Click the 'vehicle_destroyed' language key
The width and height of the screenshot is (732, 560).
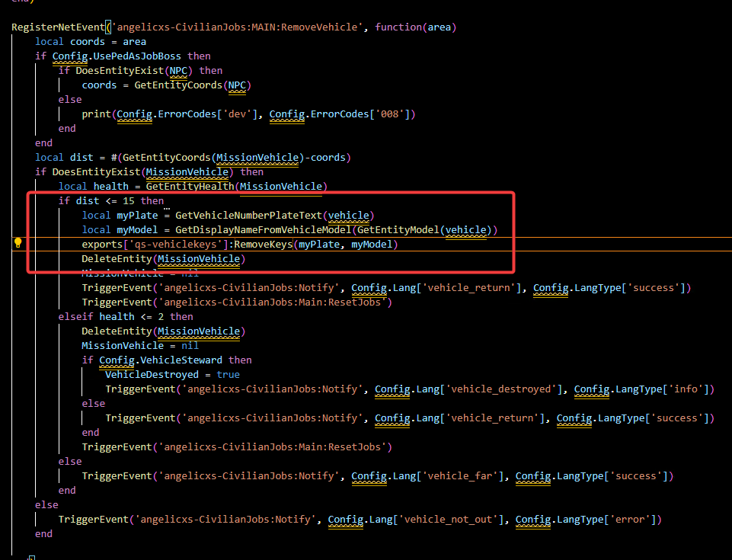(501, 389)
